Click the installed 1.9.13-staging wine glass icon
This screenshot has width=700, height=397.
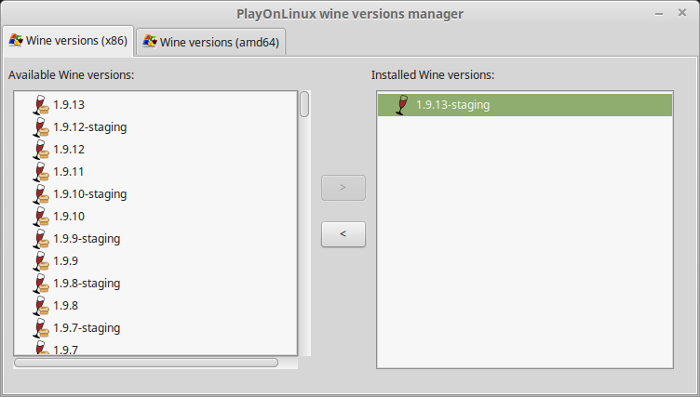[402, 105]
